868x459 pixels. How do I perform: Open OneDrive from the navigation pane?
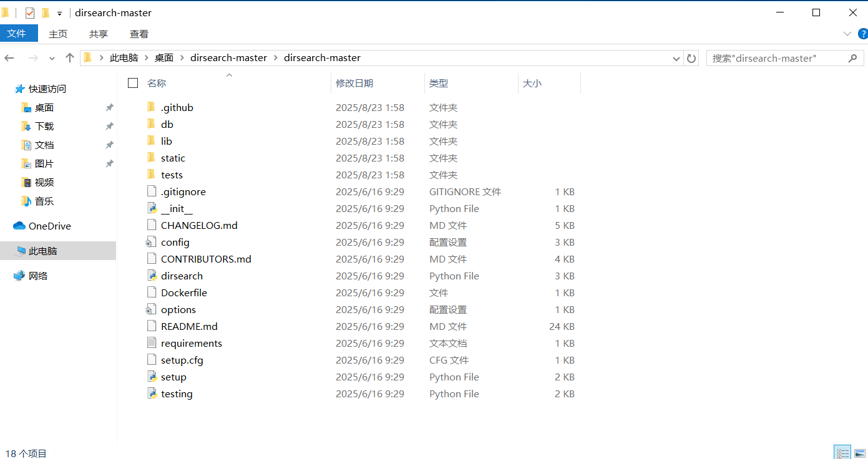pyautogui.click(x=49, y=226)
